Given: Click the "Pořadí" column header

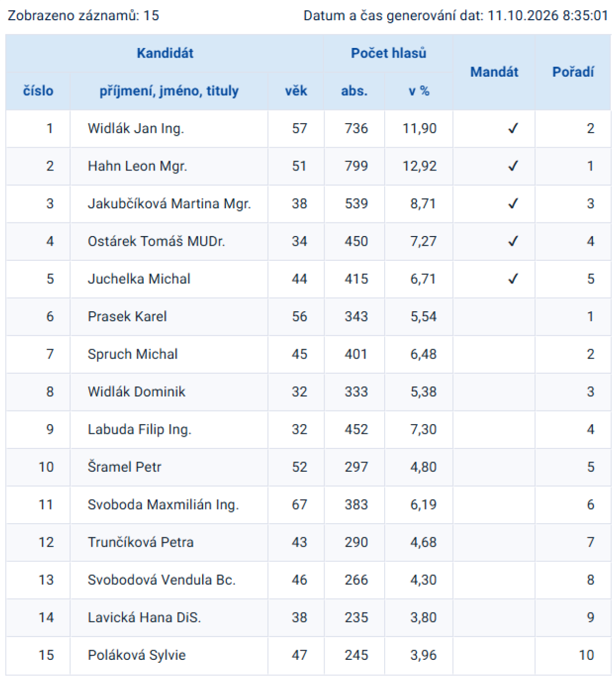Looking at the screenshot, I should (x=573, y=72).
